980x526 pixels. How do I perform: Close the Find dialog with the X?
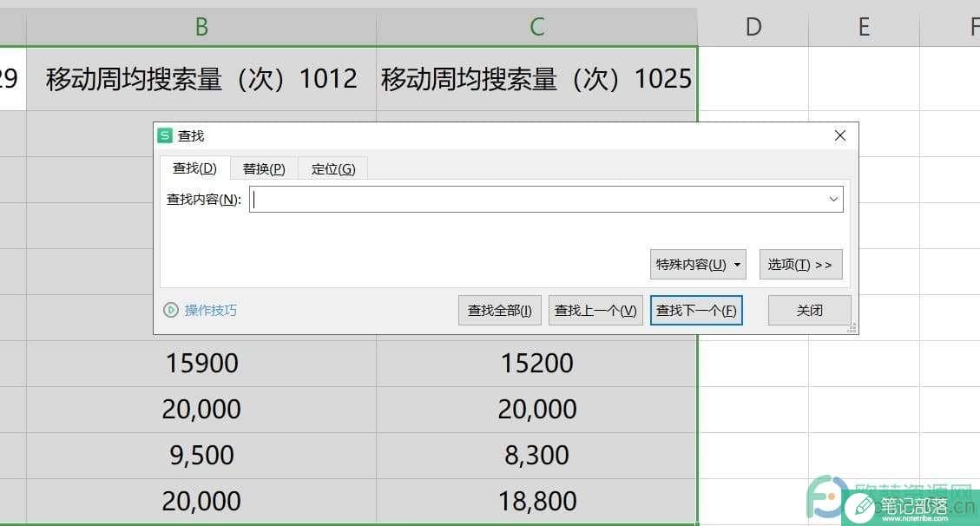[840, 135]
